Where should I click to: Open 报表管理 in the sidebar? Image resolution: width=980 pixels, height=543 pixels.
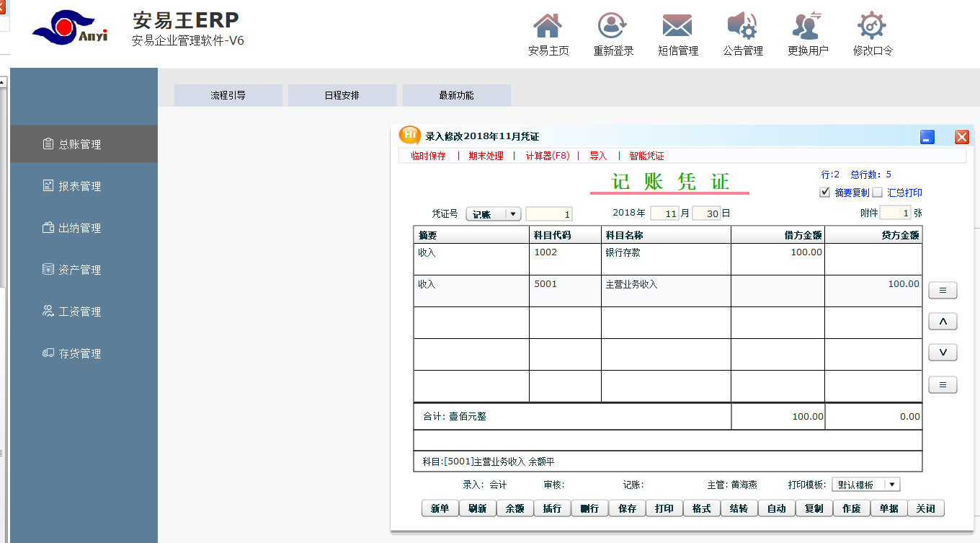tap(84, 186)
